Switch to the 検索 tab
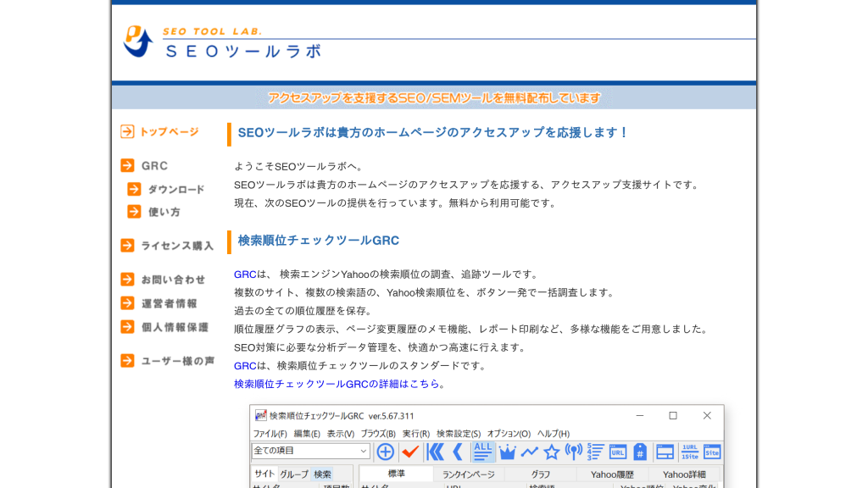The image size is (868, 488). [322, 474]
